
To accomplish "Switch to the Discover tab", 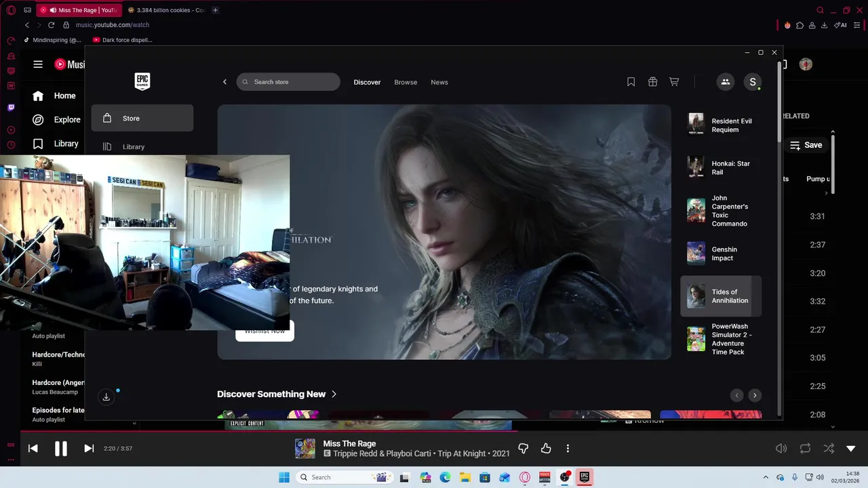I will [367, 82].
